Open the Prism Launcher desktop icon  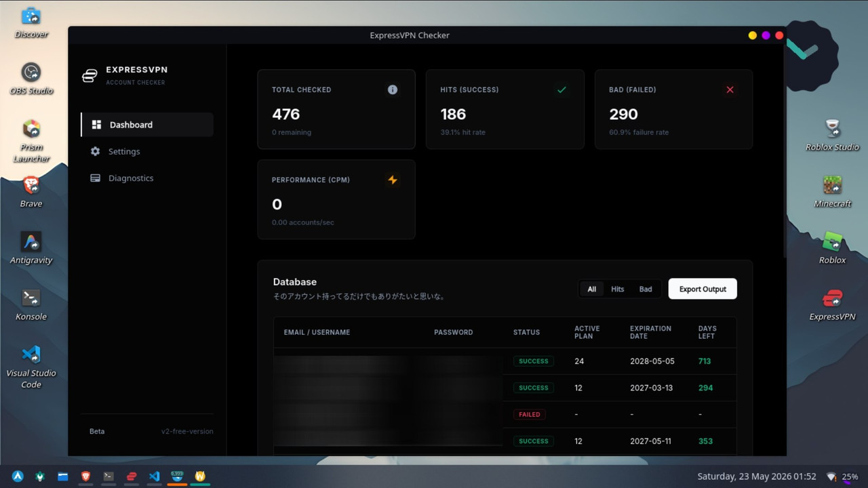click(31, 140)
